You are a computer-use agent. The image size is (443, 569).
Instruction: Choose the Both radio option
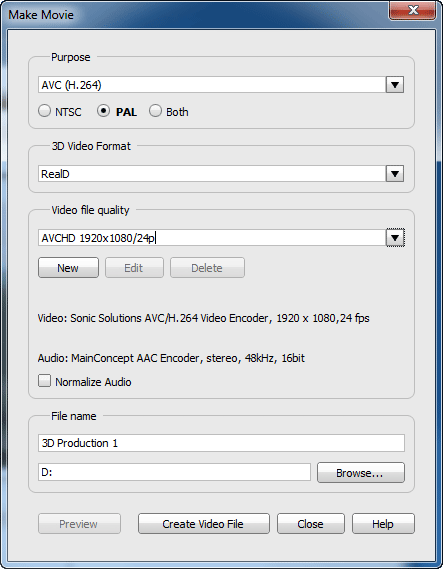pos(155,111)
